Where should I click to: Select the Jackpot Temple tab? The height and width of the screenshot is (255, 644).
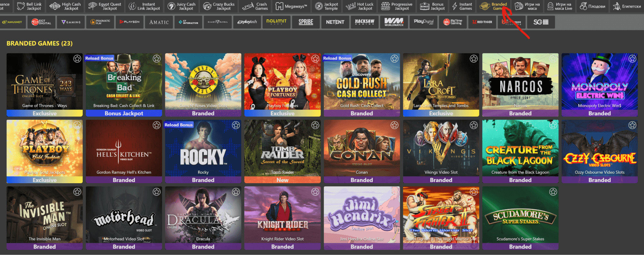click(327, 6)
